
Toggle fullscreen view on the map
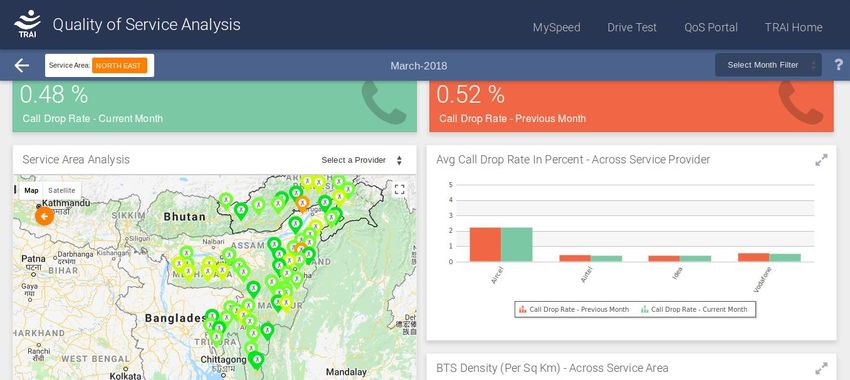400,189
